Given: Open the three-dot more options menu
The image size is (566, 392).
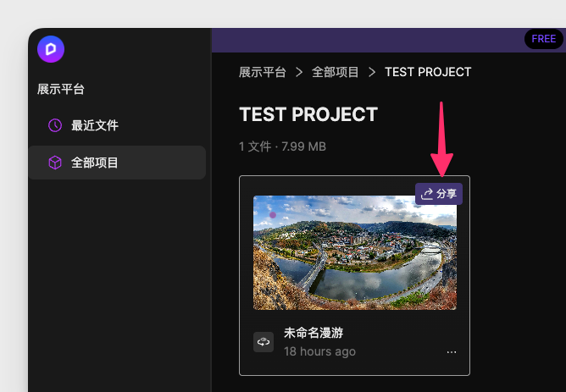Looking at the screenshot, I should point(452,351).
